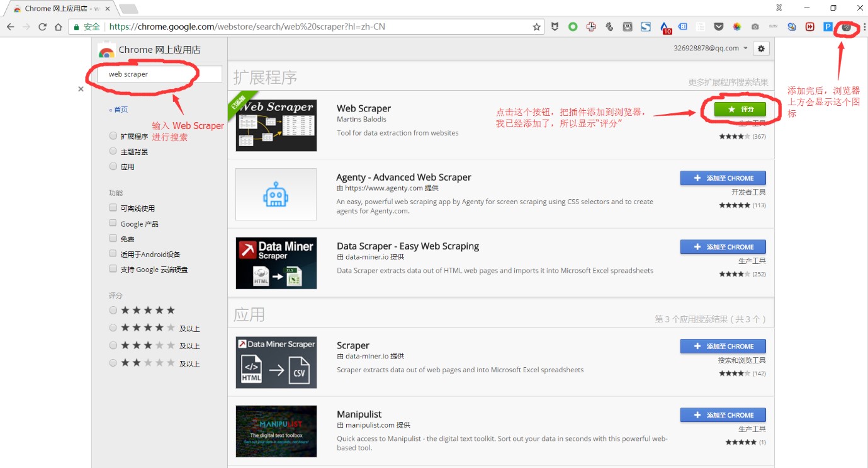Viewport: 868px width, 468px height.
Task: Check the 支持 Google 云端硬盘 checkbox
Action: pos(113,269)
